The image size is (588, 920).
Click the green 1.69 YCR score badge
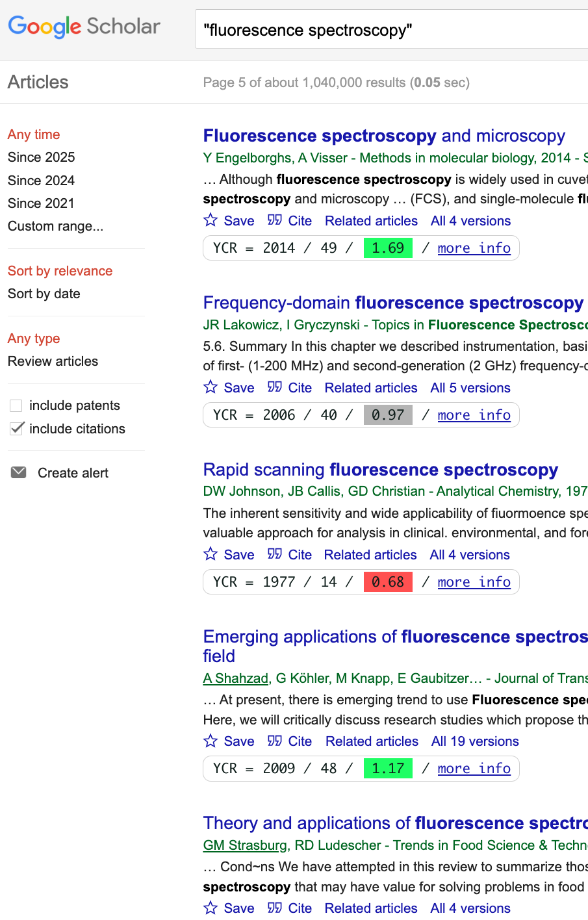click(x=388, y=248)
